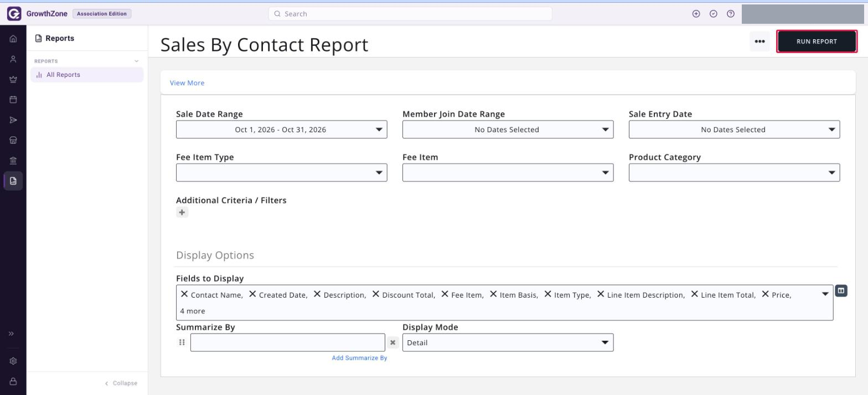
Task: Open the Contacts person icon in sidebar
Action: 13,59
